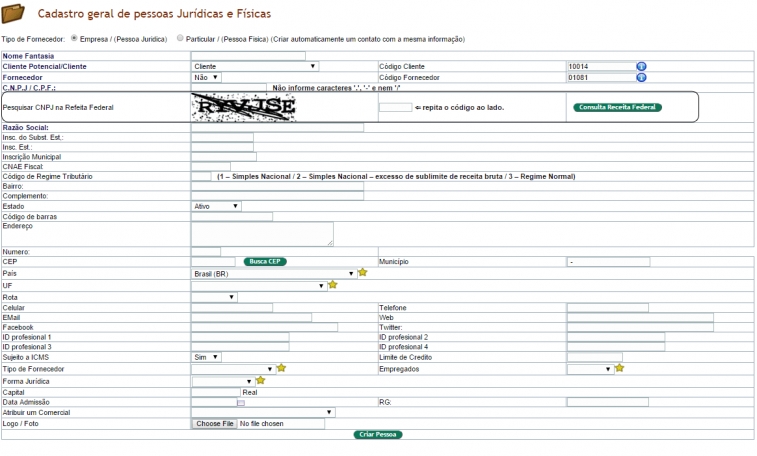Open the Estado Ativo dropdown

pos(216,207)
